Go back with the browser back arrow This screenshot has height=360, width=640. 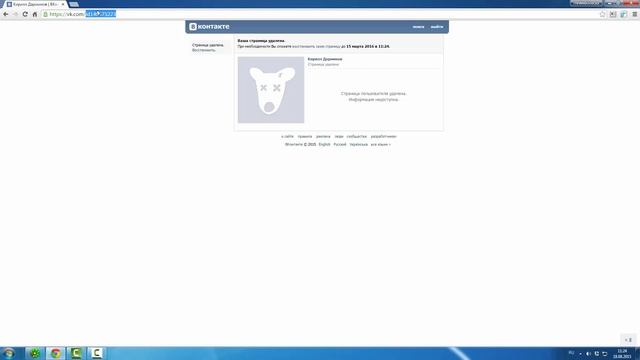coord(6,14)
